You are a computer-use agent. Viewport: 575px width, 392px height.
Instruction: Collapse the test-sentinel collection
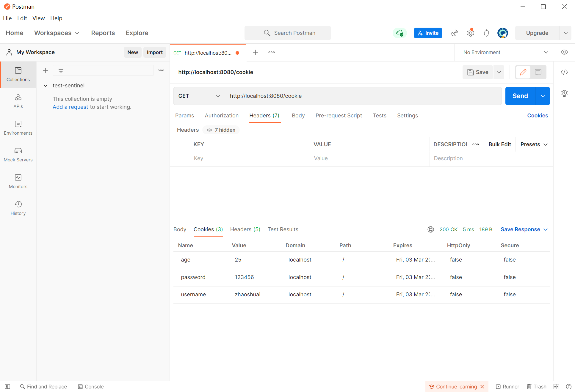point(46,86)
